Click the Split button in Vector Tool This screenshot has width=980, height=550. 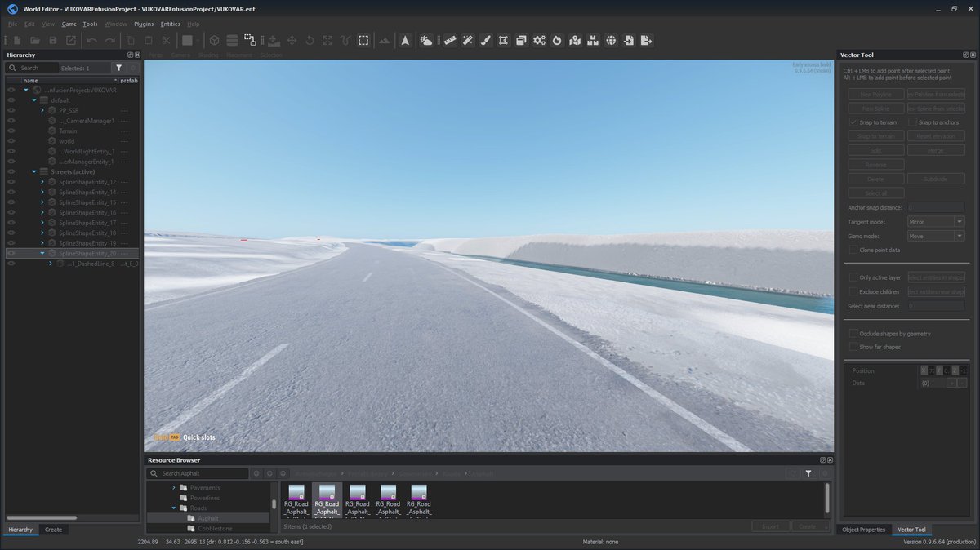(x=875, y=150)
